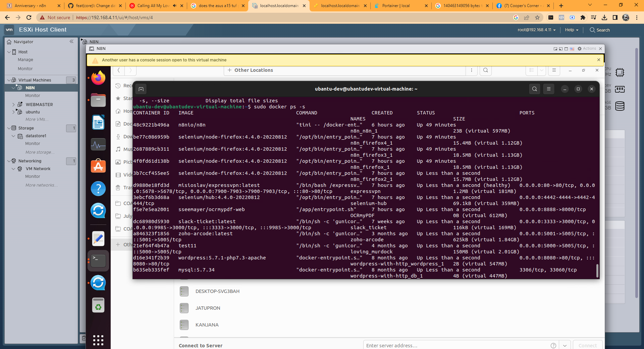Click the terminal search icon
This screenshot has width=644, height=349.
click(x=534, y=89)
